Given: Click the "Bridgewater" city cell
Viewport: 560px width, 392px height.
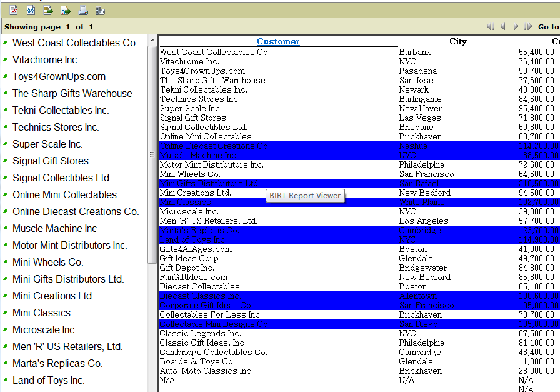Looking at the screenshot, I should pos(423,268).
